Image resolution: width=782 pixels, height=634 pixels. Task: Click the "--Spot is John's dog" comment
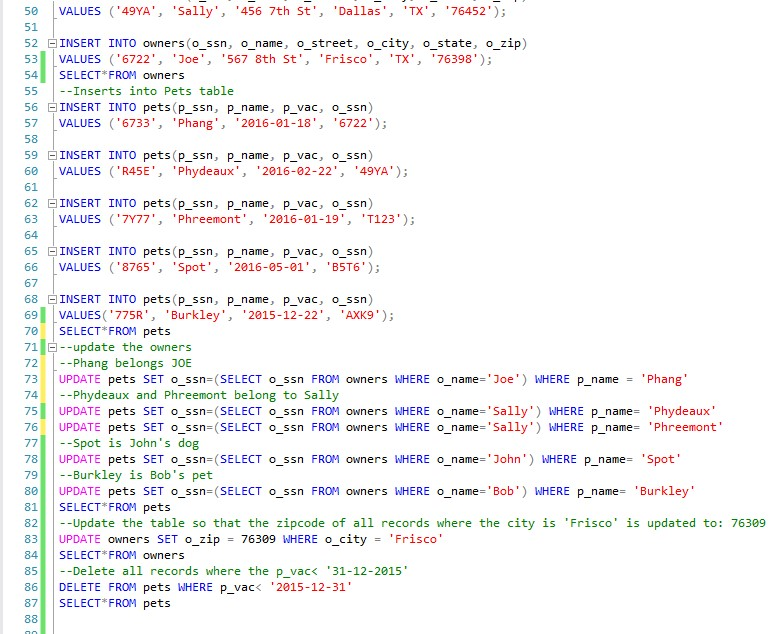pyautogui.click(x=129, y=443)
